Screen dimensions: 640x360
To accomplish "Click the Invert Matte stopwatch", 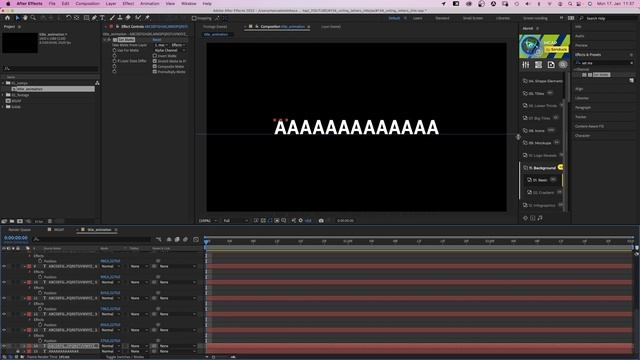I will click(x=114, y=56).
